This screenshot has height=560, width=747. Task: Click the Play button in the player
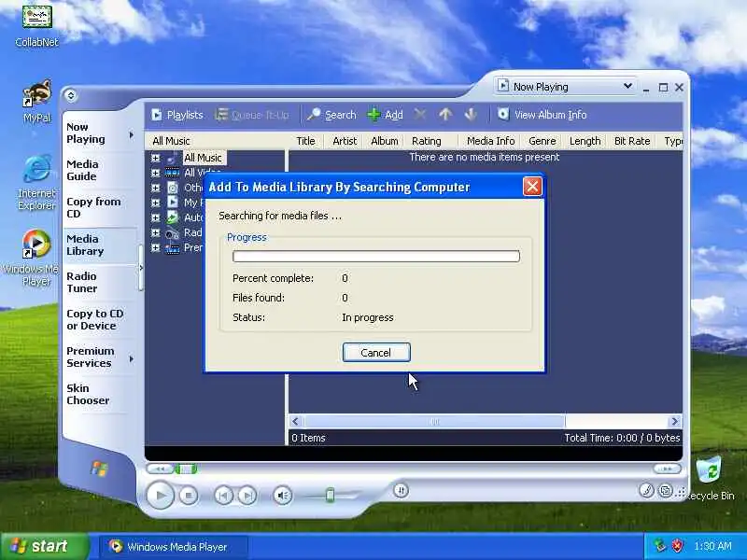160,496
